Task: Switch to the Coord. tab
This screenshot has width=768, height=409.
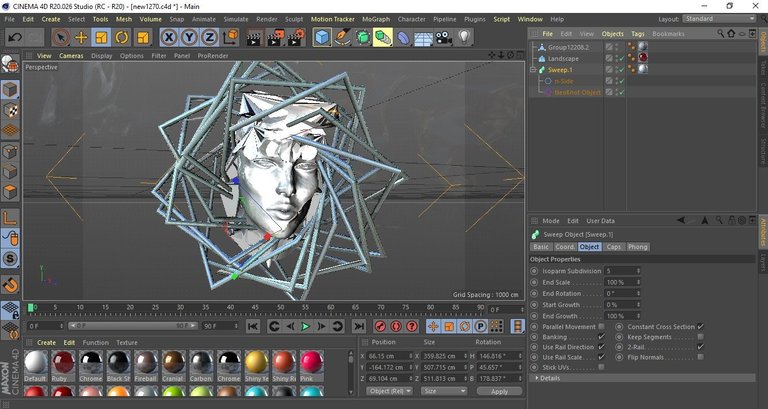Action: pos(565,247)
